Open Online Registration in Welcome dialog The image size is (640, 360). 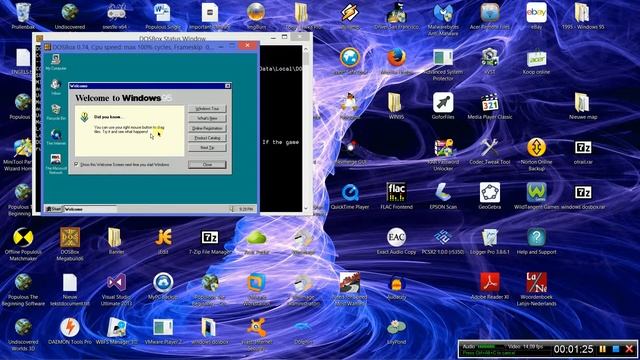pos(207,128)
